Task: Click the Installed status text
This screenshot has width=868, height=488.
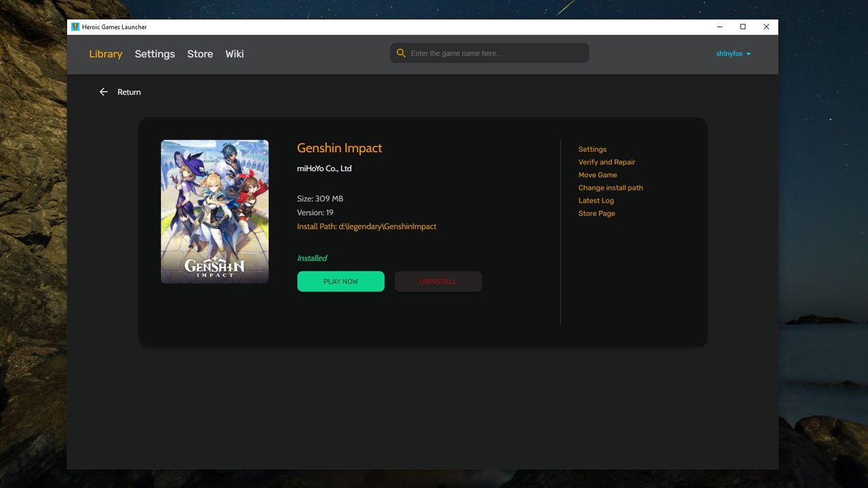Action: pyautogui.click(x=312, y=258)
